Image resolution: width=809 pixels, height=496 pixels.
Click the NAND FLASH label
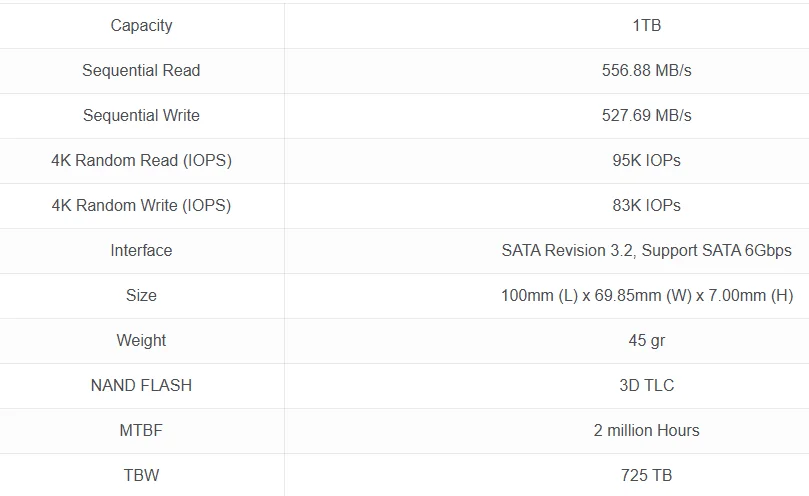pos(141,386)
